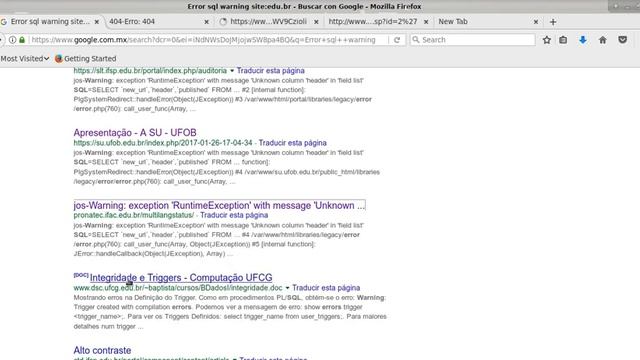Bookmark this page with the star icon
Screen dimensions: 640x360
coord(547,40)
